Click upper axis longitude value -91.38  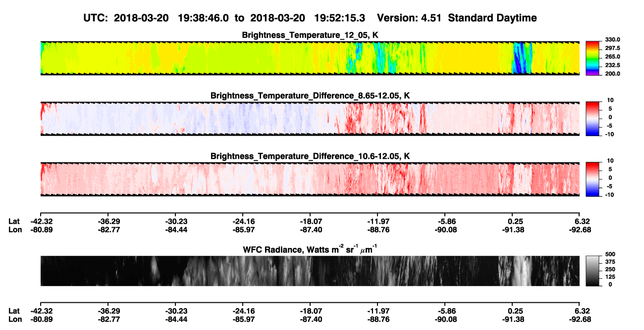coord(512,230)
